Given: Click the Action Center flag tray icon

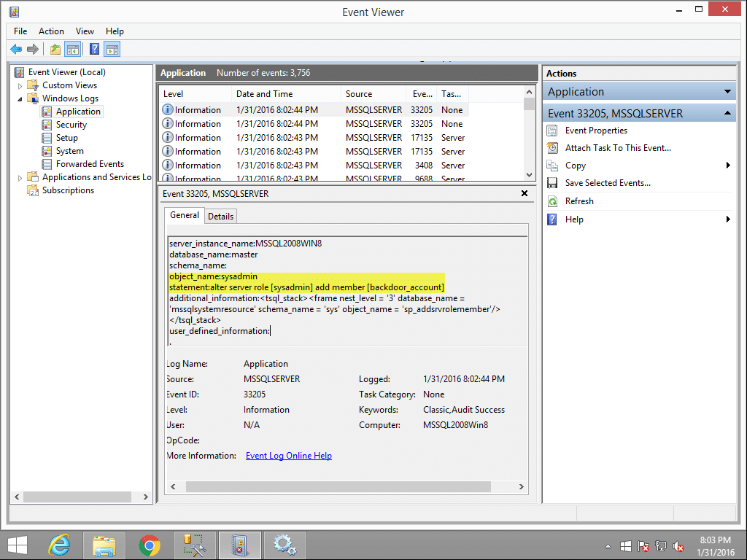Looking at the screenshot, I should point(643,547).
